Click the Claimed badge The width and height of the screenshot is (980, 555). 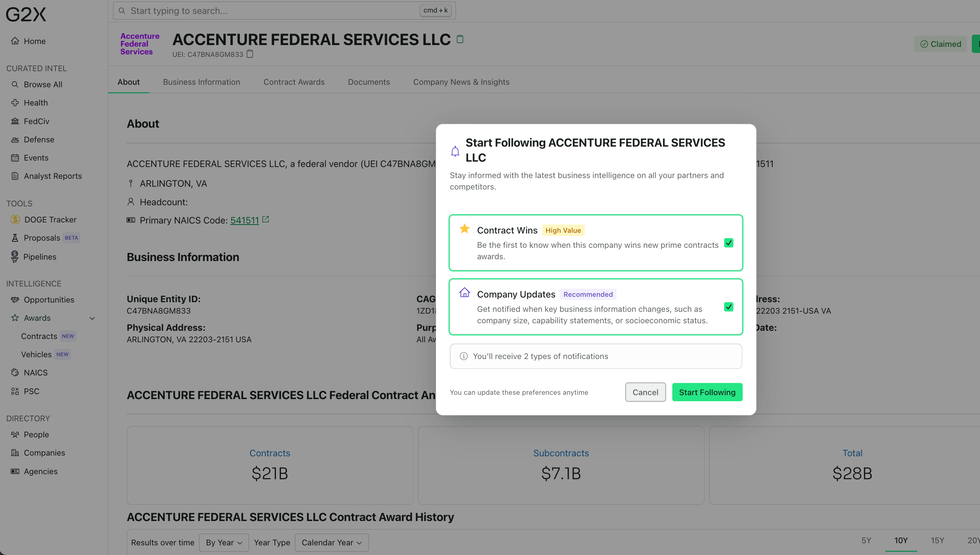coord(941,44)
